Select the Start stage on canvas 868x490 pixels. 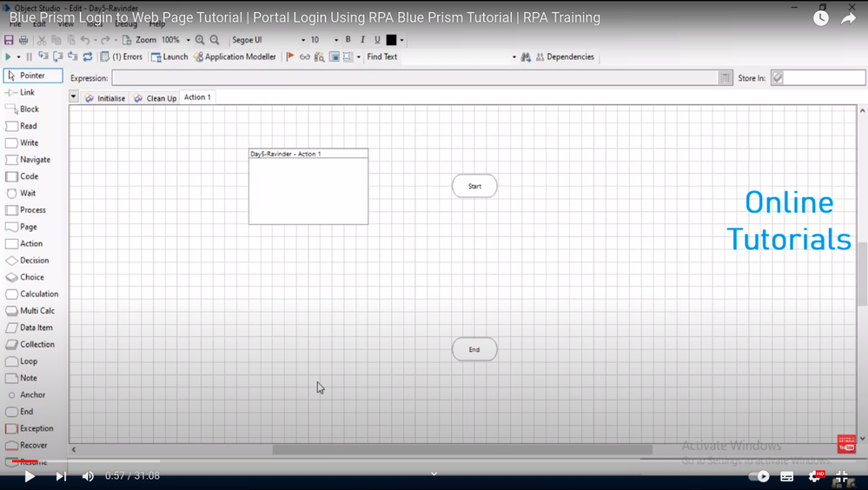pos(474,186)
